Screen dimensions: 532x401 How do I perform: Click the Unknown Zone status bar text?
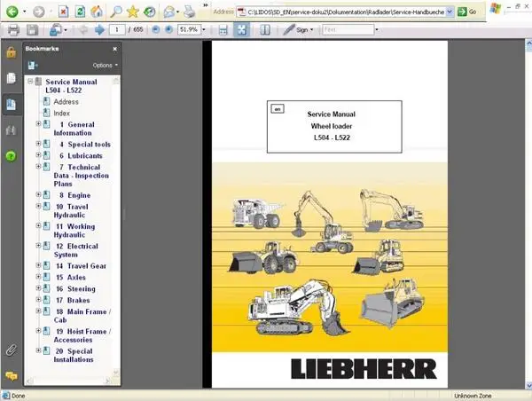tap(473, 396)
